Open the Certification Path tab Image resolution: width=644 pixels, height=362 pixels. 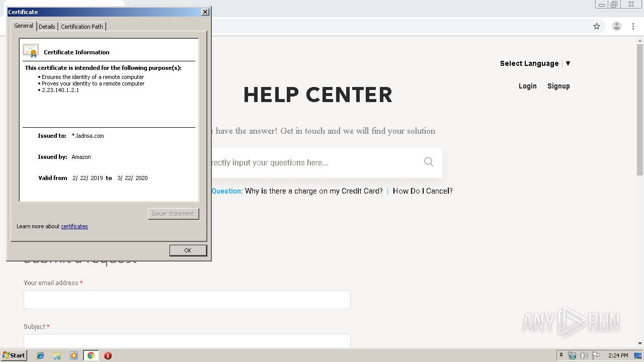coord(82,27)
